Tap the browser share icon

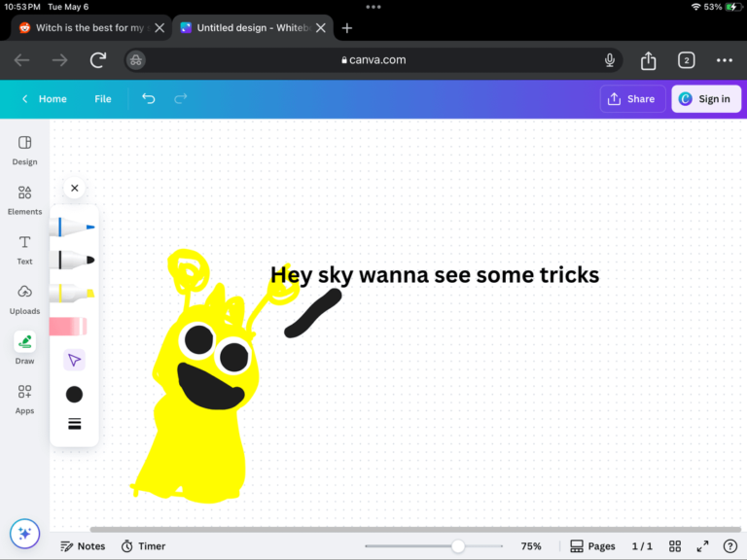pyautogui.click(x=648, y=60)
